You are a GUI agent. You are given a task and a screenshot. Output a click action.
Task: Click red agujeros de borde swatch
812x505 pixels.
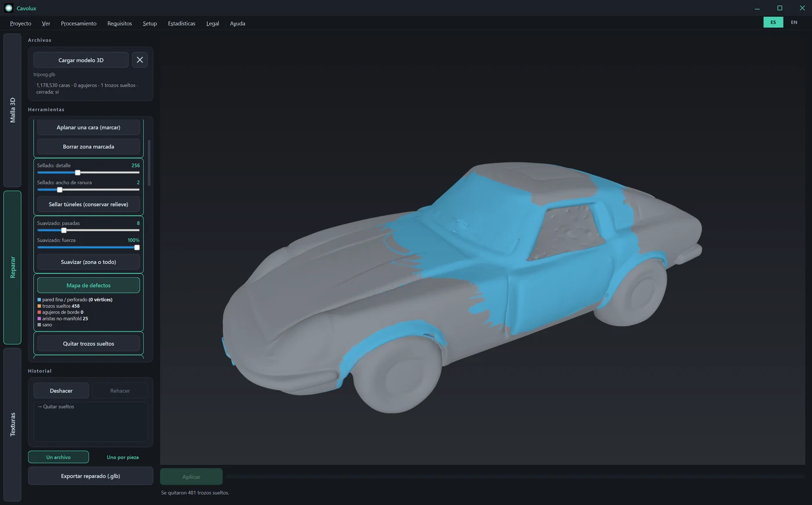click(39, 312)
